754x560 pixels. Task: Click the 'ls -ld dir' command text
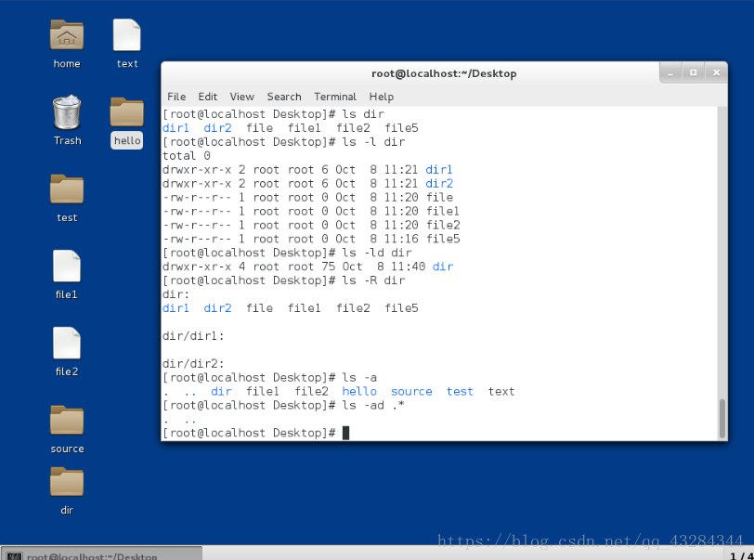(376, 253)
